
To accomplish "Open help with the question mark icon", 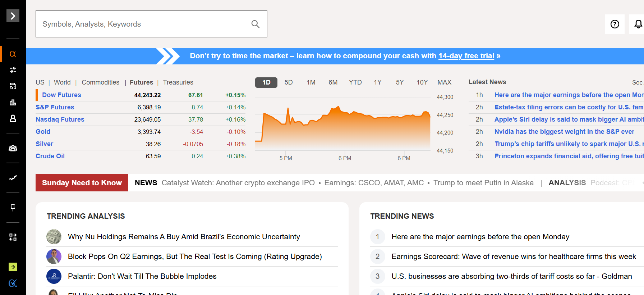I will point(615,24).
